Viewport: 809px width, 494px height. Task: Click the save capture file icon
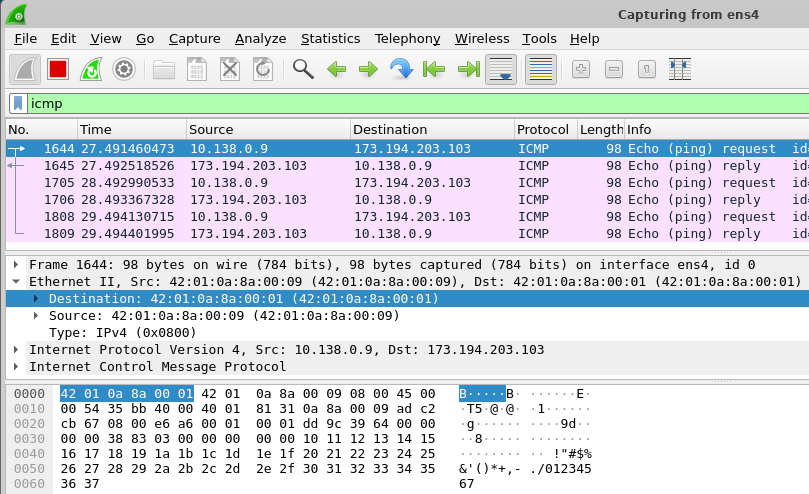coord(197,69)
